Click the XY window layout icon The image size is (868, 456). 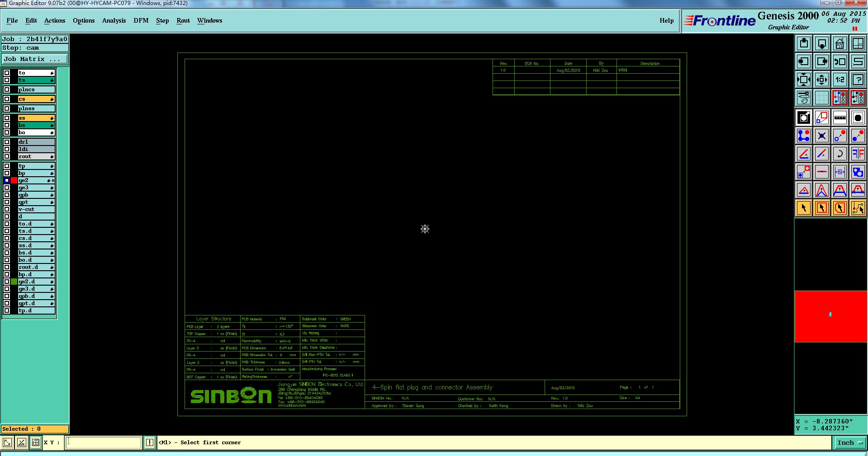858,43
